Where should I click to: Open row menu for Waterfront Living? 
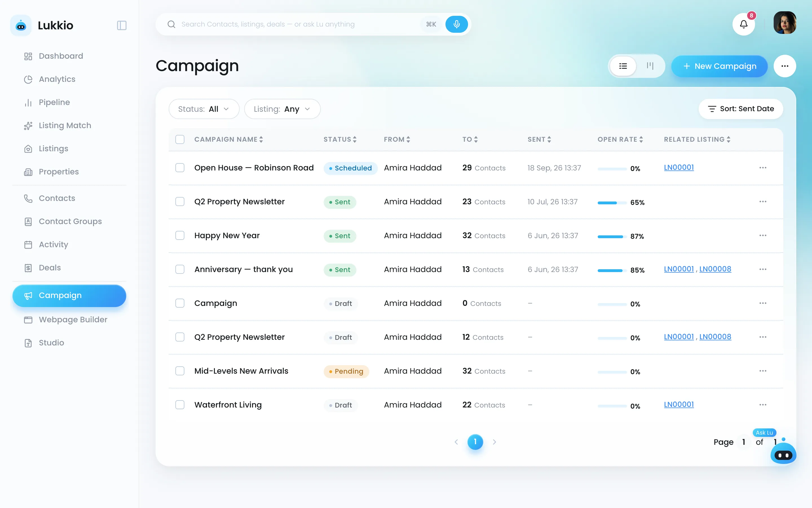763,405
